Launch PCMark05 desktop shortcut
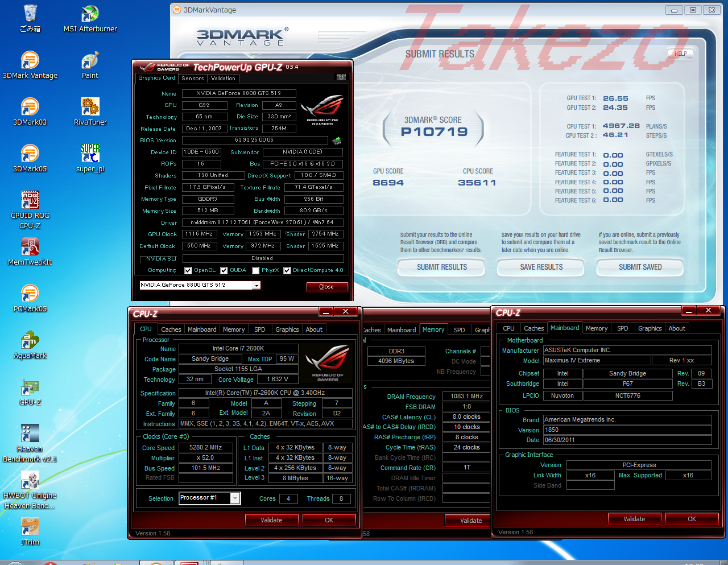Image resolution: width=728 pixels, height=565 pixels. click(x=30, y=298)
